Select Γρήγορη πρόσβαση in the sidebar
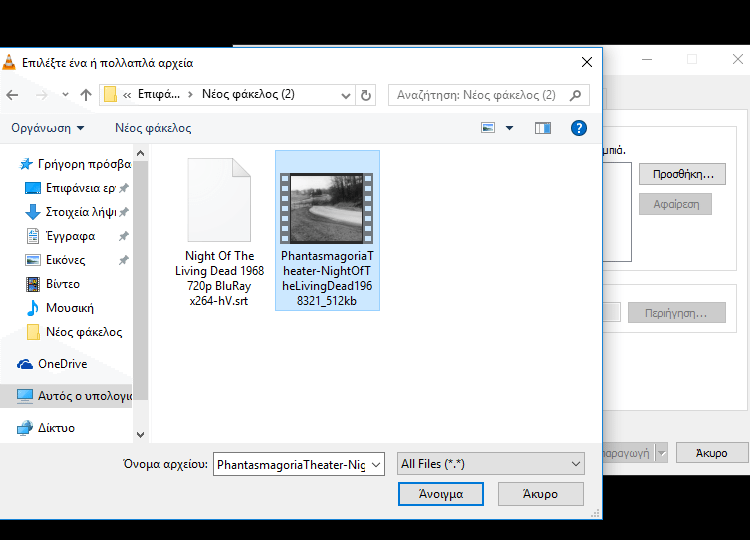The height and width of the screenshot is (540, 750). [75, 164]
